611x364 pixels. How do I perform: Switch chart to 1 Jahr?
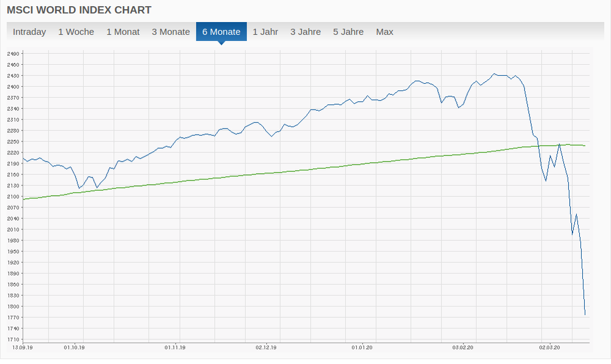[265, 32]
